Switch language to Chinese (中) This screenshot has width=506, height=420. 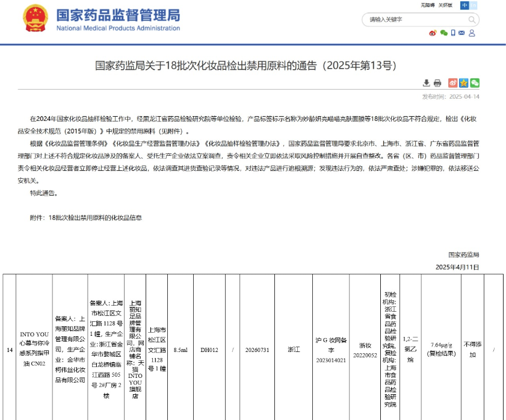click(464, 5)
